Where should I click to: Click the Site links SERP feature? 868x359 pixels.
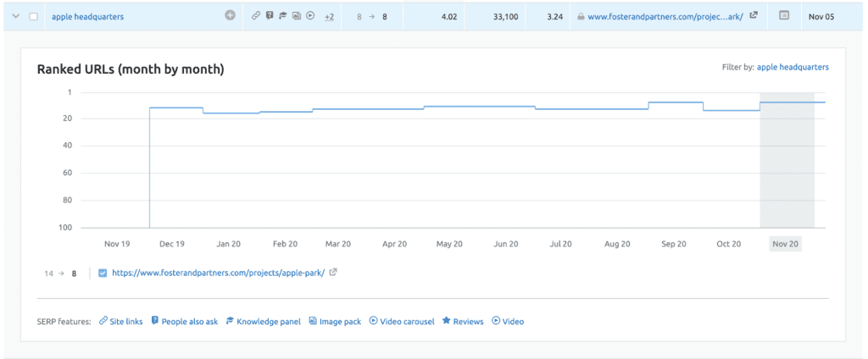coord(120,322)
